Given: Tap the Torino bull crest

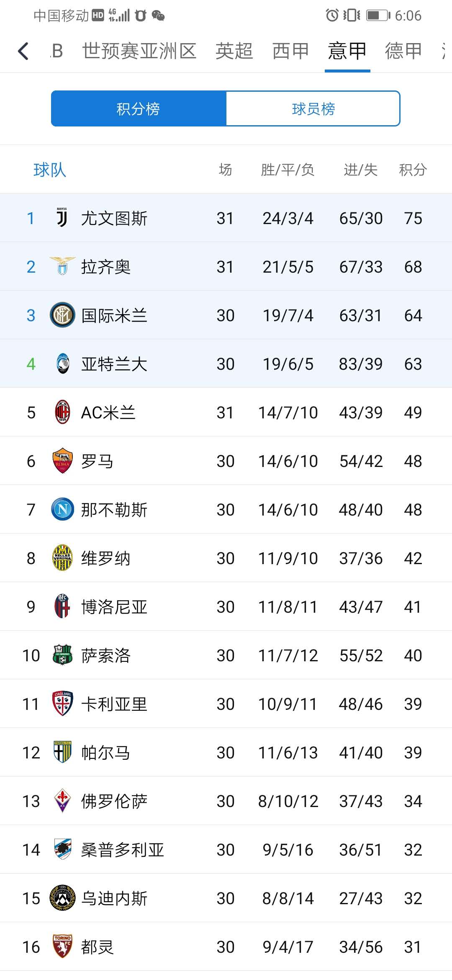Looking at the screenshot, I should point(62,946).
